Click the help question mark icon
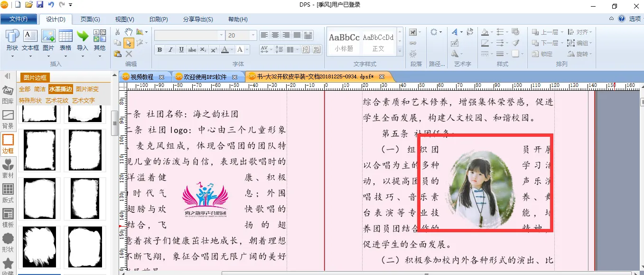The width and height of the screenshot is (644, 275). pos(621,19)
